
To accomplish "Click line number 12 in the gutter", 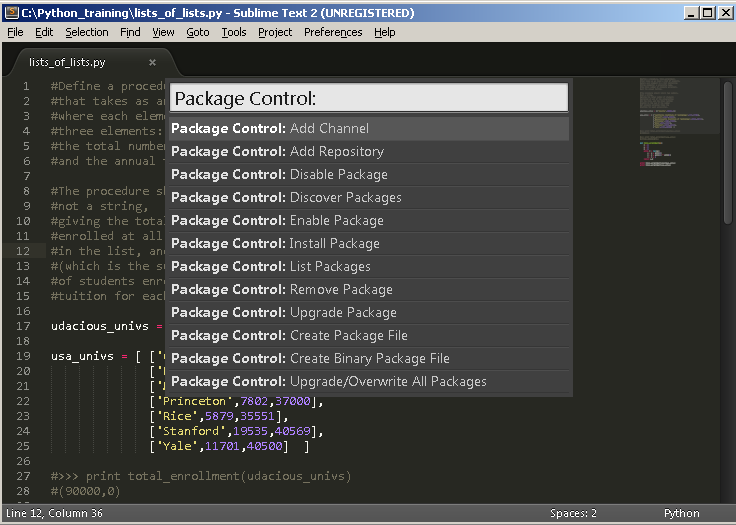I will pos(23,251).
